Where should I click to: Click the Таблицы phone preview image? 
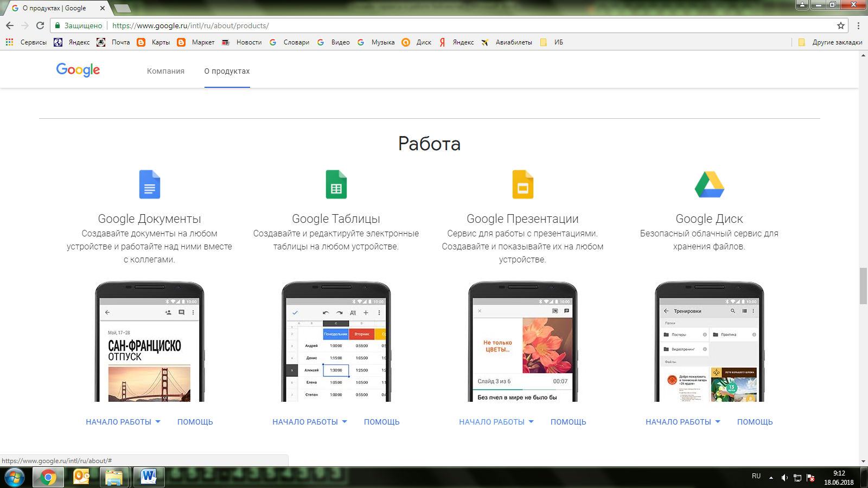pos(336,342)
